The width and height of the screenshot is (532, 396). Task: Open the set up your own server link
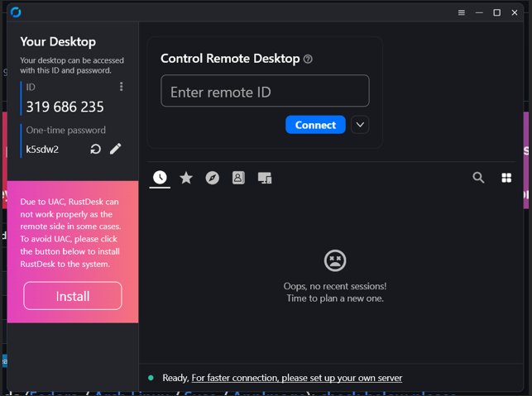pos(296,378)
